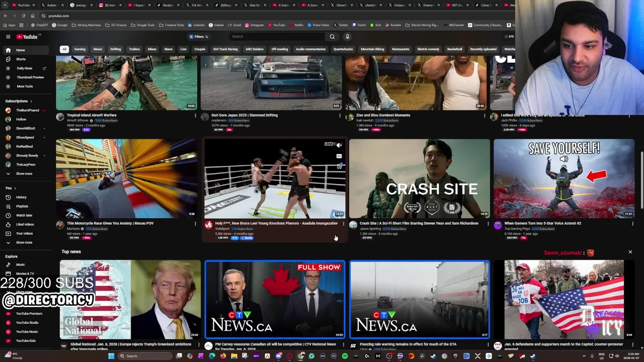Open Thumbnail Preview in the sidebar

pos(25,77)
